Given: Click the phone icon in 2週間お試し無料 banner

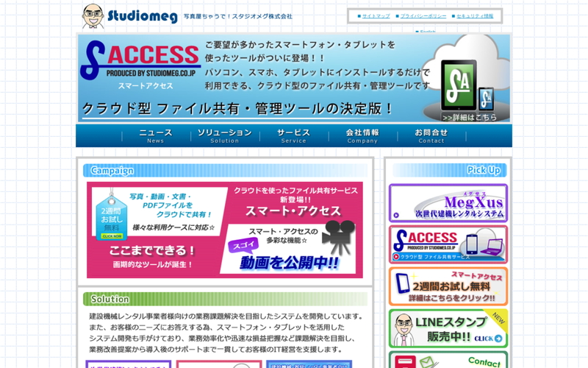Looking at the screenshot, I should (x=402, y=283).
